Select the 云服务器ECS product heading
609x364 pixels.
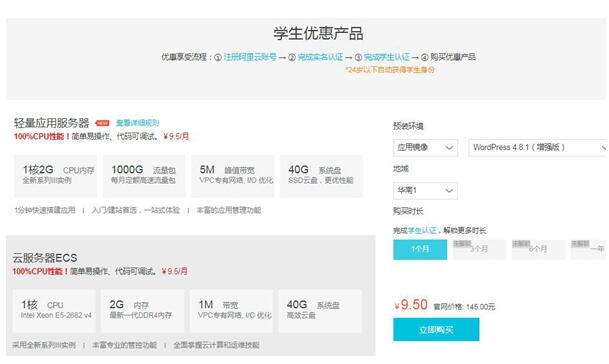[x=45, y=258]
